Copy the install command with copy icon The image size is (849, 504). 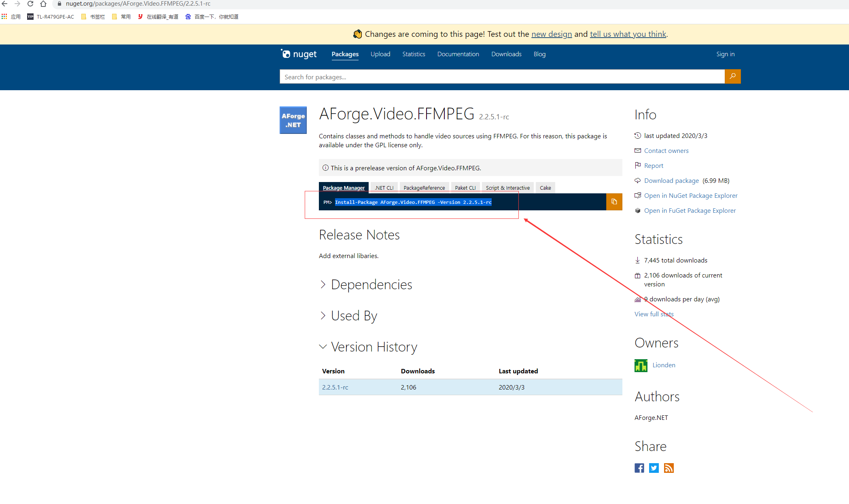[614, 202]
